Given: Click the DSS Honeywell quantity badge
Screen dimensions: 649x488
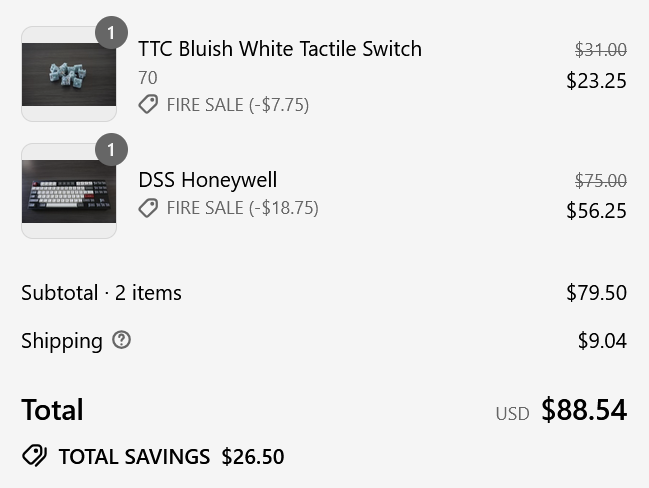Looking at the screenshot, I should [111, 150].
